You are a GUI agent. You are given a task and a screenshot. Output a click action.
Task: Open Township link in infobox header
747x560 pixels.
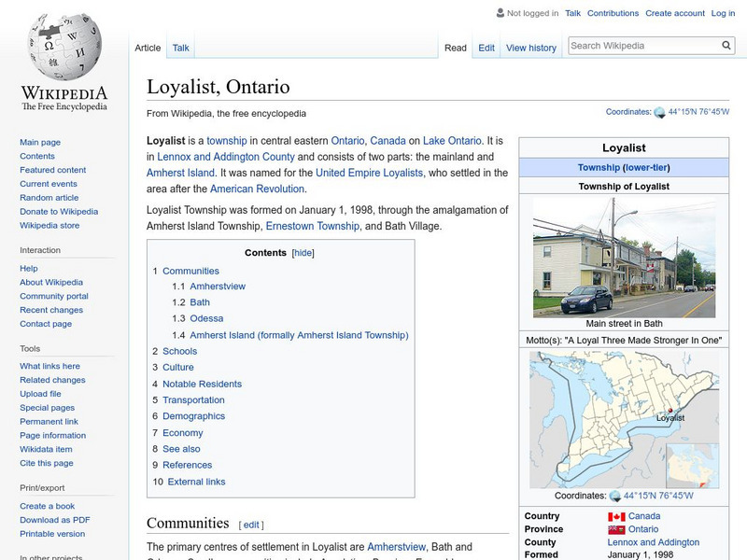(599, 167)
